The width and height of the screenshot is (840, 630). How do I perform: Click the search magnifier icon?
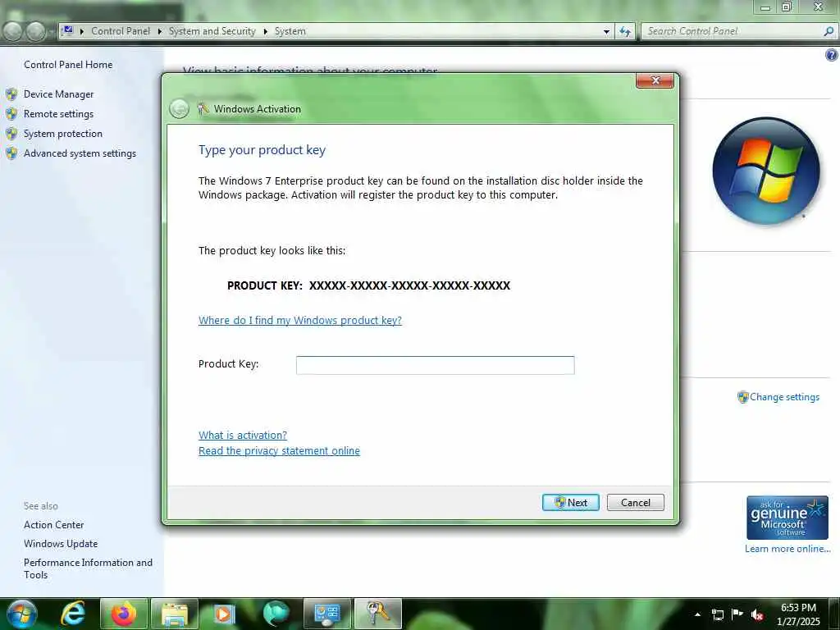pyautogui.click(x=829, y=31)
